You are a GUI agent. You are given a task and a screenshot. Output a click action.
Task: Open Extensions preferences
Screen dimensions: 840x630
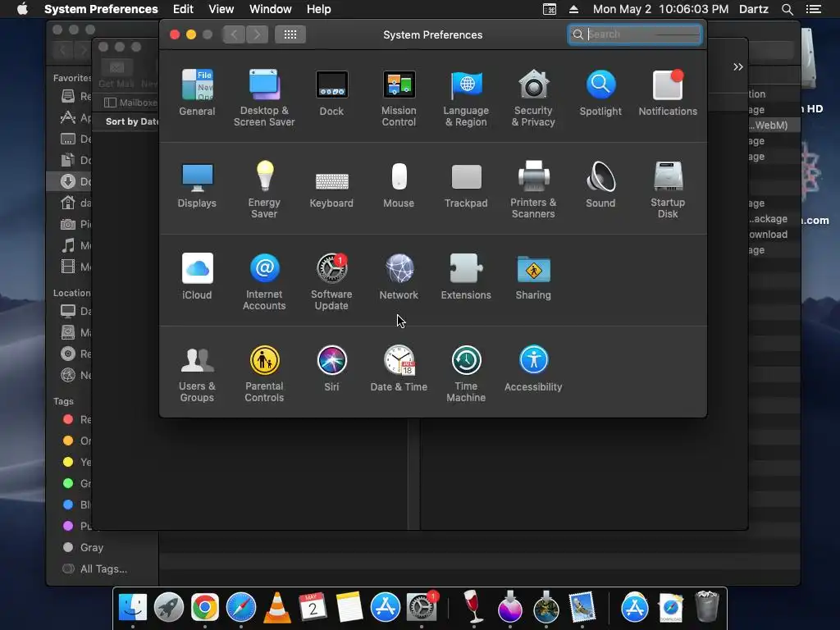click(x=466, y=276)
